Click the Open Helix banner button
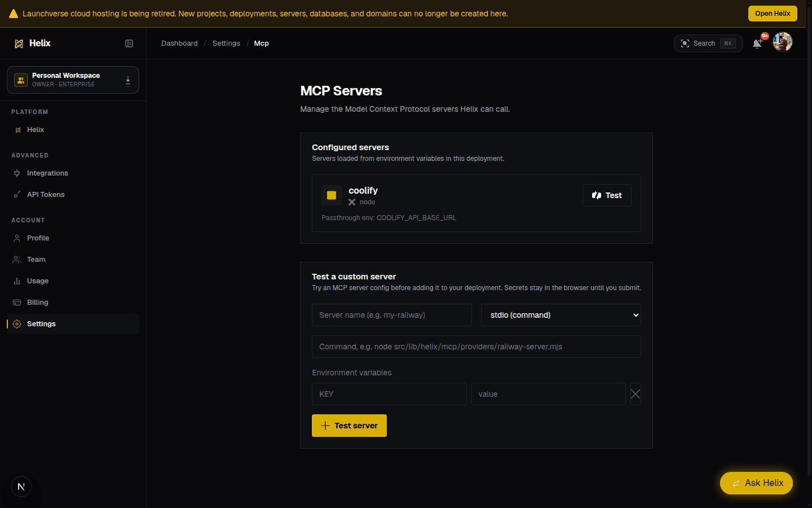 773,14
